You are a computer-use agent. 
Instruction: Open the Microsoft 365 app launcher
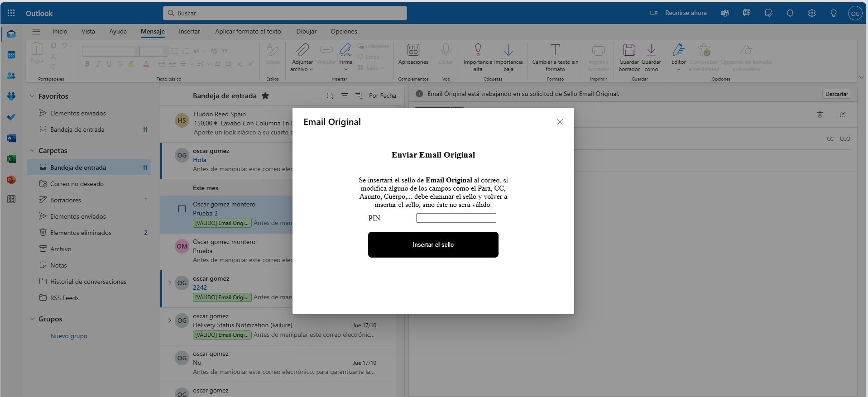(11, 13)
